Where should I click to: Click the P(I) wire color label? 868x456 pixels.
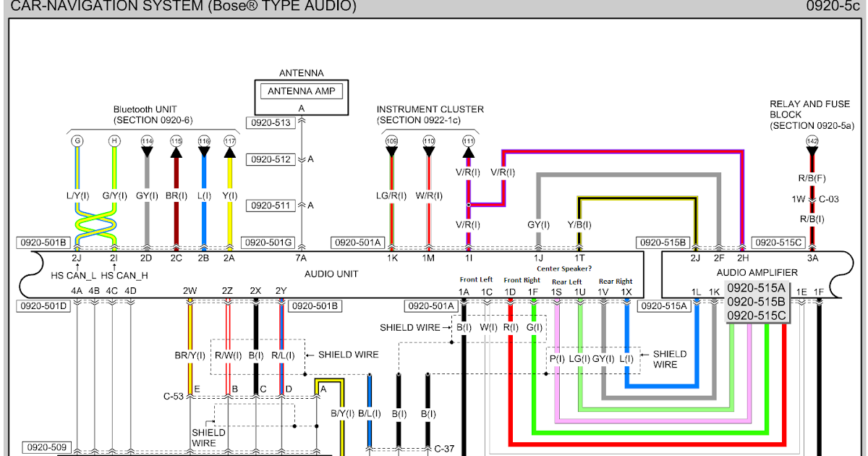[x=558, y=358]
